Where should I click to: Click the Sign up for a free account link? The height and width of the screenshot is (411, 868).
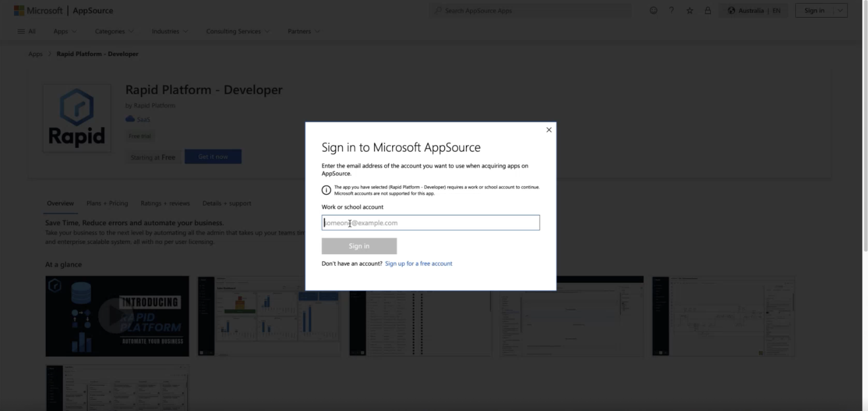tap(418, 263)
